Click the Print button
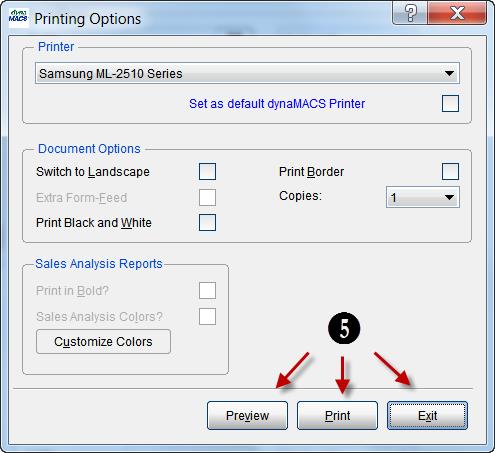495x453 pixels. [x=337, y=416]
